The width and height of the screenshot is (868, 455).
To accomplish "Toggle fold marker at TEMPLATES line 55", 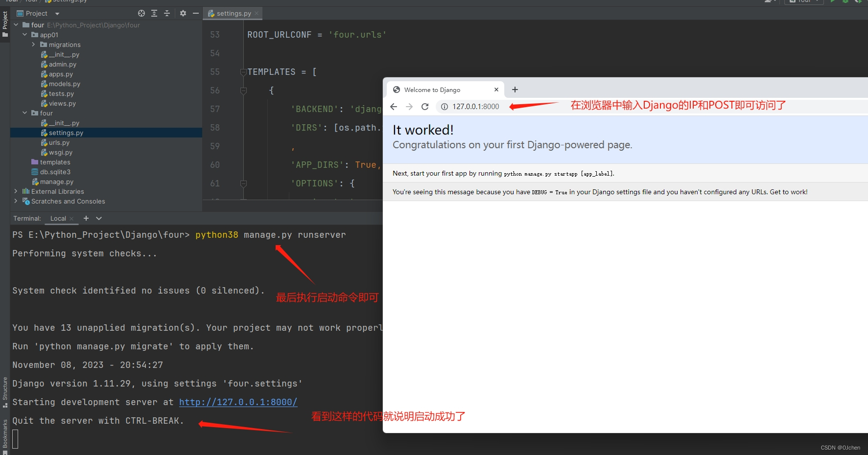I will 243,72.
